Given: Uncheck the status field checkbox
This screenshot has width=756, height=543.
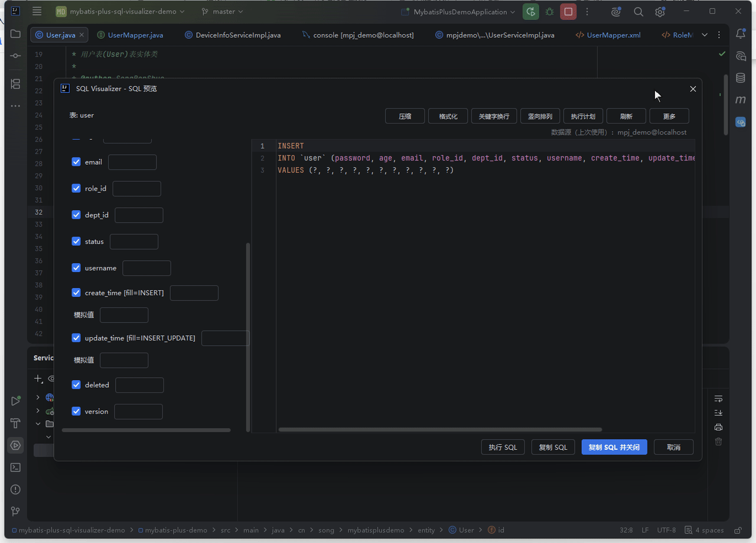Looking at the screenshot, I should pyautogui.click(x=76, y=241).
